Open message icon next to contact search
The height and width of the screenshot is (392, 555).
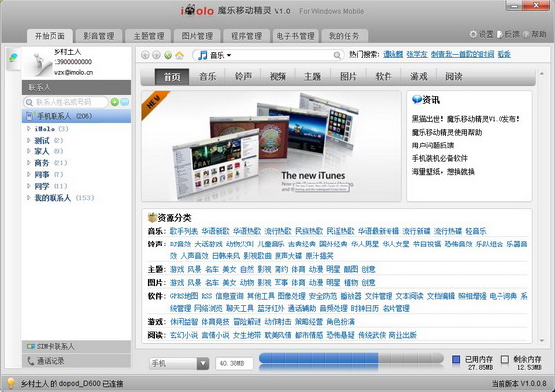click(125, 102)
